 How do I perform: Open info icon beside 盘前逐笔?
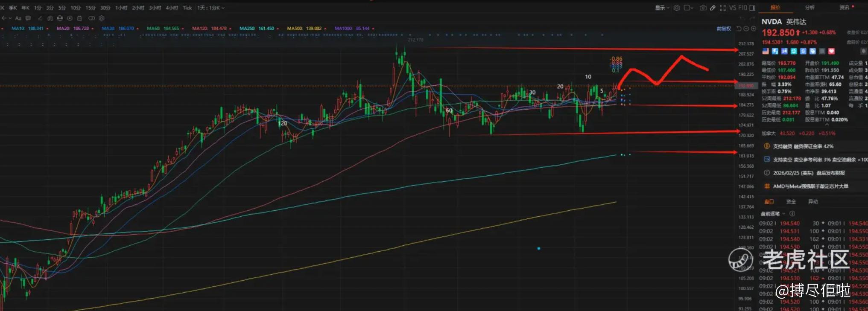pyautogui.click(x=792, y=213)
